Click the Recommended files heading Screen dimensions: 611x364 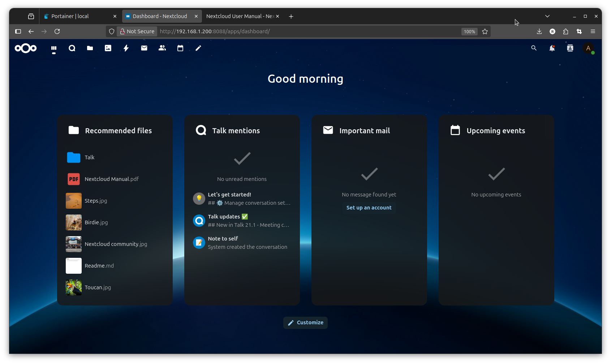(118, 131)
